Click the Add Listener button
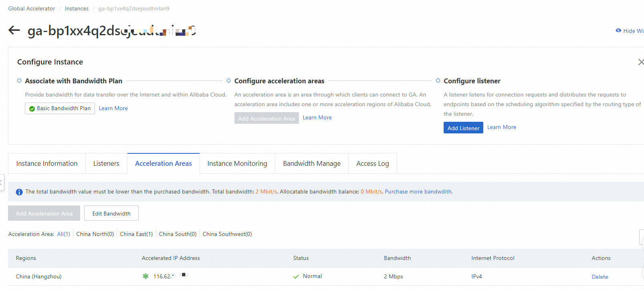 [463, 128]
